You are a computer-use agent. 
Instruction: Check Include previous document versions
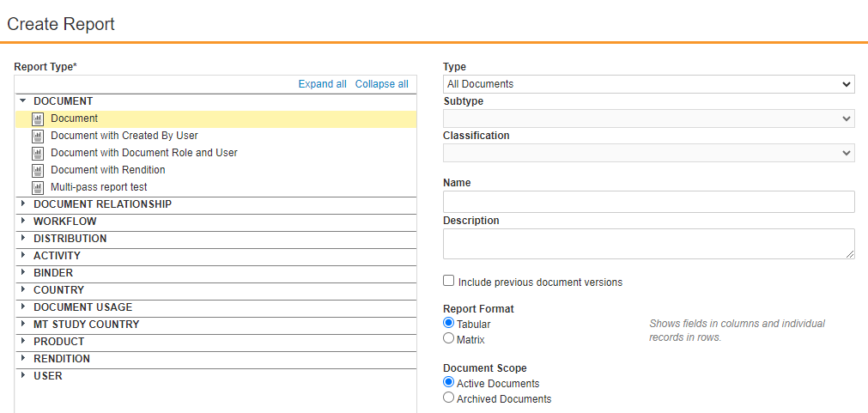(x=449, y=281)
